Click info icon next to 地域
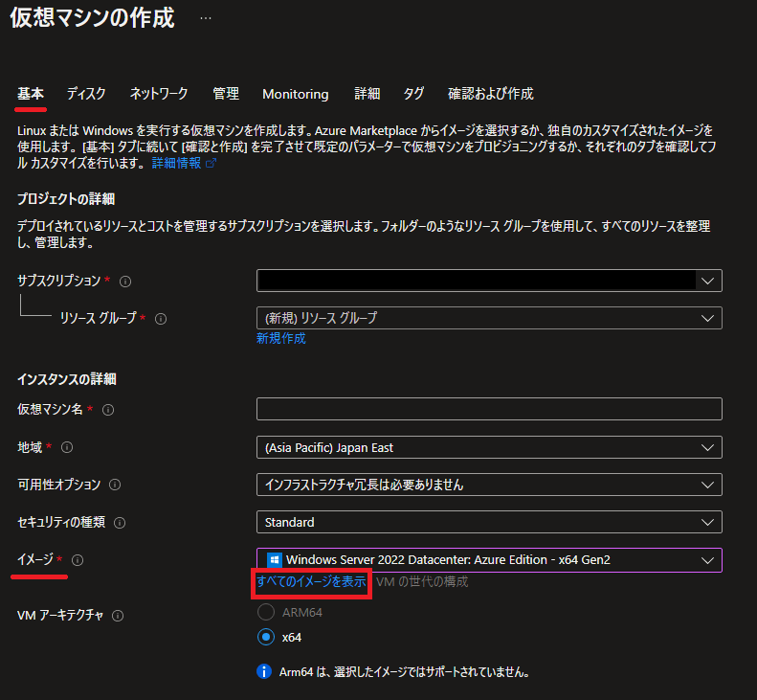The width and height of the screenshot is (757, 700). [x=67, y=447]
